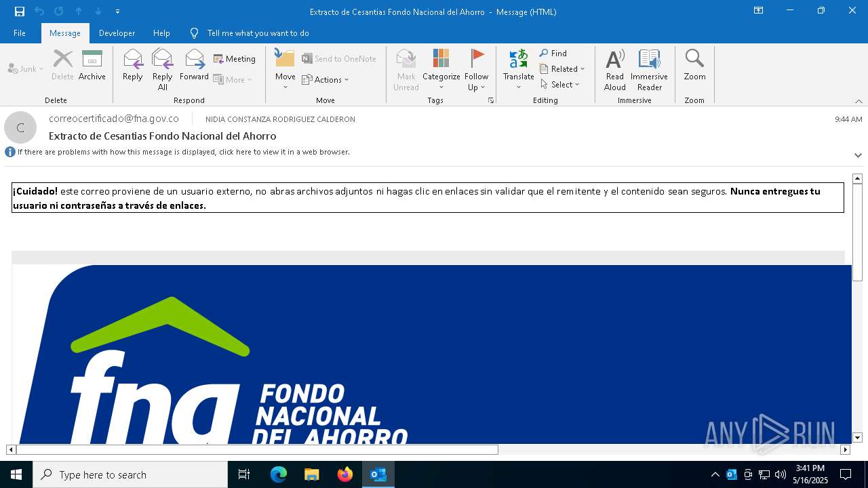Translate the message
The image size is (868, 488).
click(519, 69)
